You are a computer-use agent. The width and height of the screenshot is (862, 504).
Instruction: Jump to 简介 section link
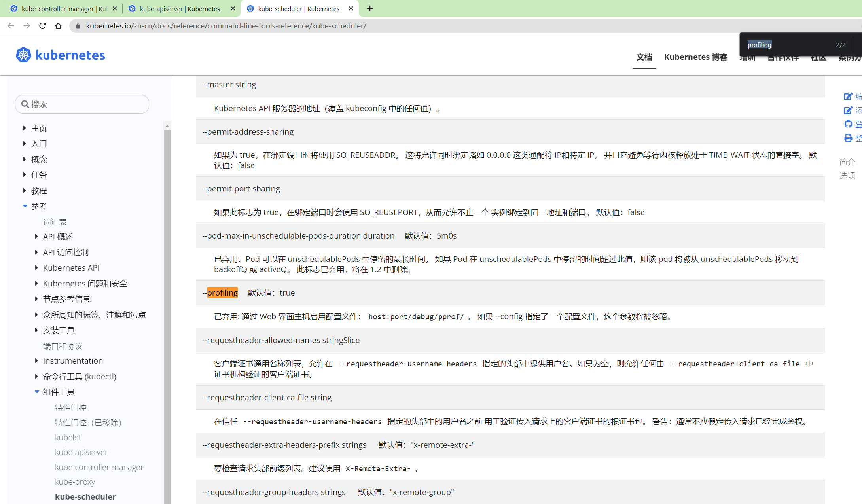tap(847, 162)
